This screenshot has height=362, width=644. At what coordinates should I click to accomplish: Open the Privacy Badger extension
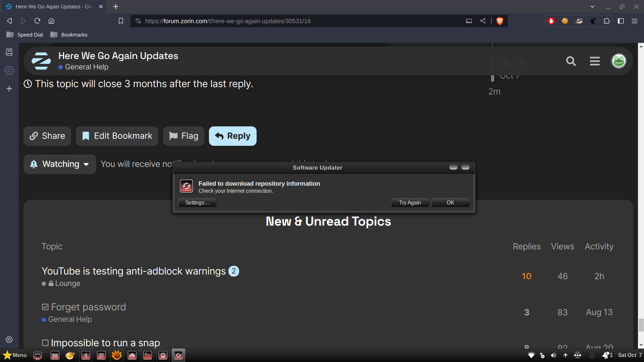pos(579,21)
